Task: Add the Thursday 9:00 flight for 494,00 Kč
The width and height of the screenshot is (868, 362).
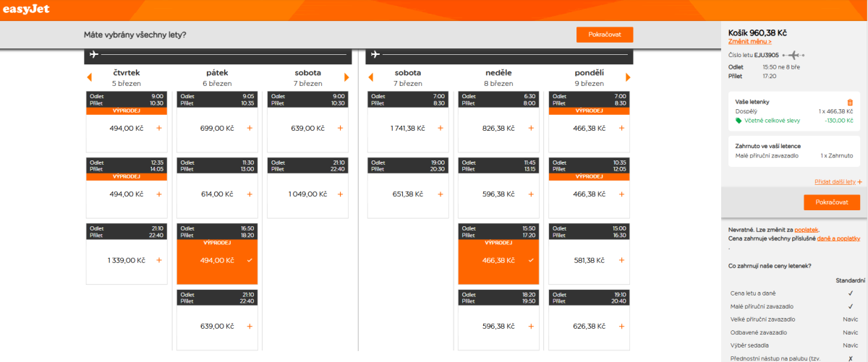Action: (x=158, y=128)
